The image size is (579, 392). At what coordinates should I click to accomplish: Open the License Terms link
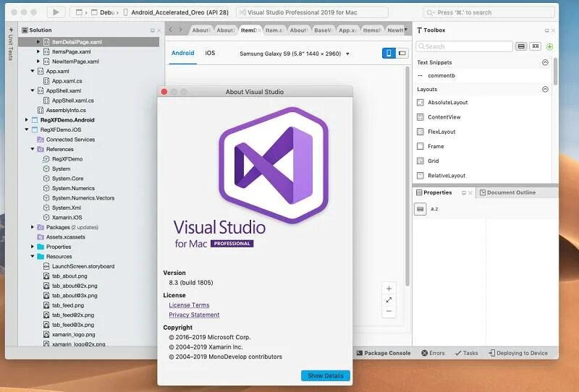coord(189,305)
